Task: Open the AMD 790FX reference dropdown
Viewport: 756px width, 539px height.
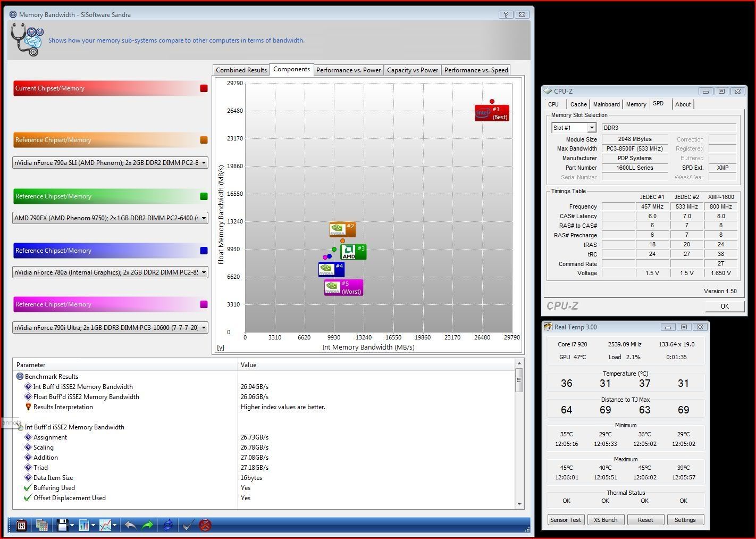Action: pos(110,218)
